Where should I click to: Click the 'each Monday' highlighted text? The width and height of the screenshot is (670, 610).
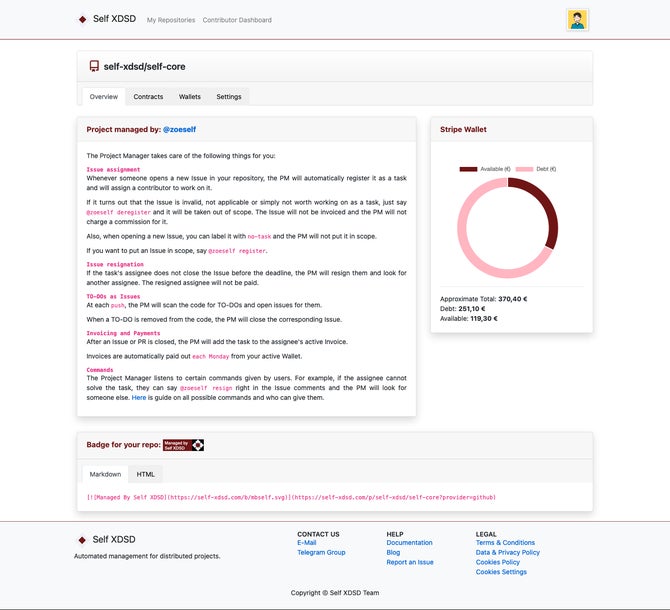[211, 357]
